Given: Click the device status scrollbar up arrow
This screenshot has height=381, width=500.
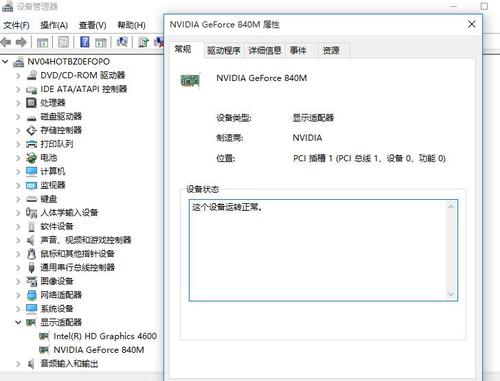Looking at the screenshot, I should point(451,207).
